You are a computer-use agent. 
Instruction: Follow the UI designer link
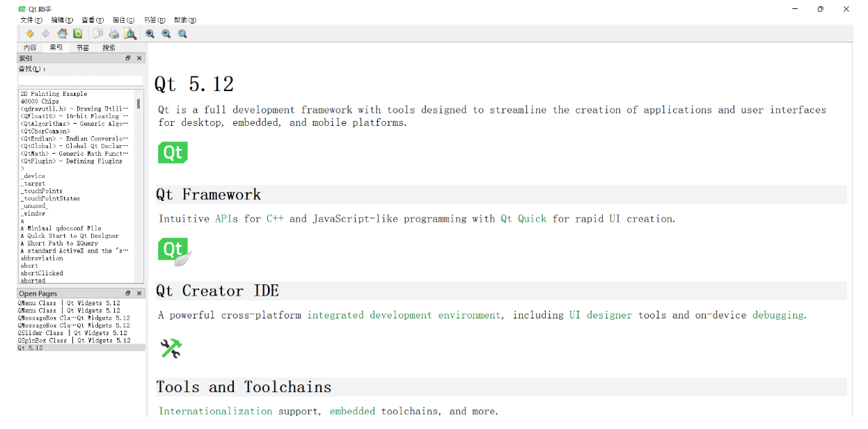pyautogui.click(x=600, y=315)
